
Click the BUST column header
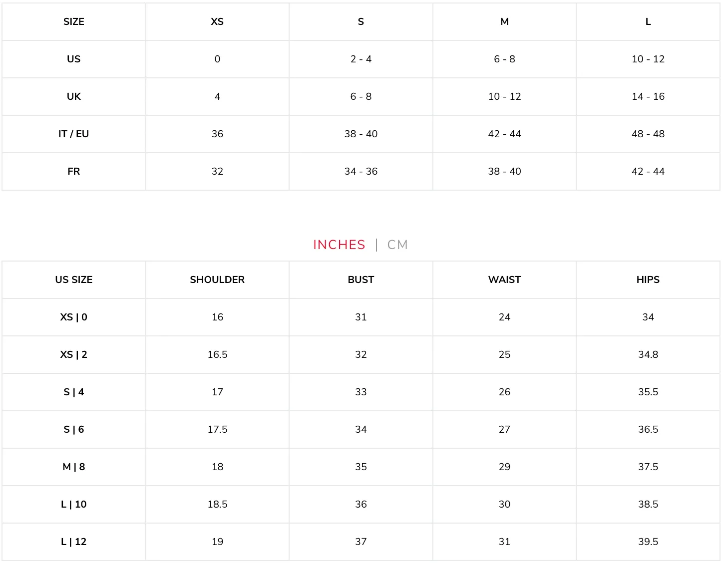coord(361,280)
